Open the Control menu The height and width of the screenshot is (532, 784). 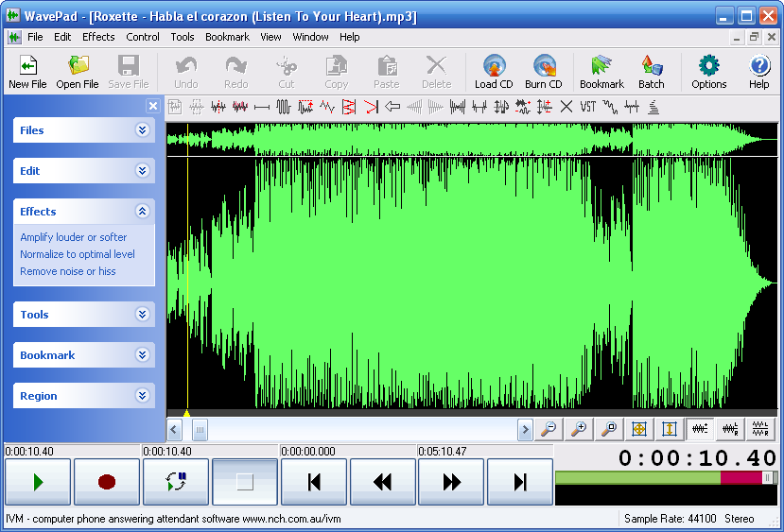(143, 37)
